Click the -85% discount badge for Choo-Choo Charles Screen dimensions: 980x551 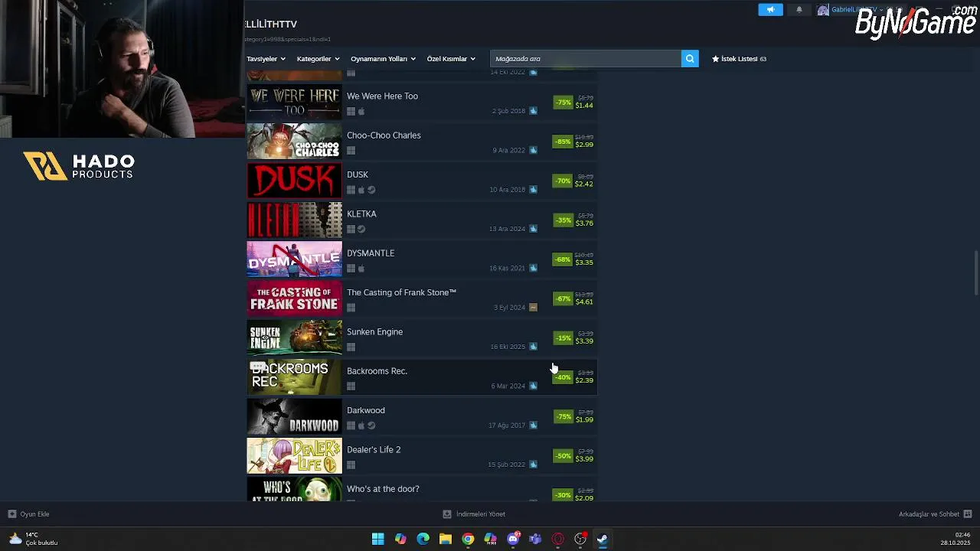point(563,142)
